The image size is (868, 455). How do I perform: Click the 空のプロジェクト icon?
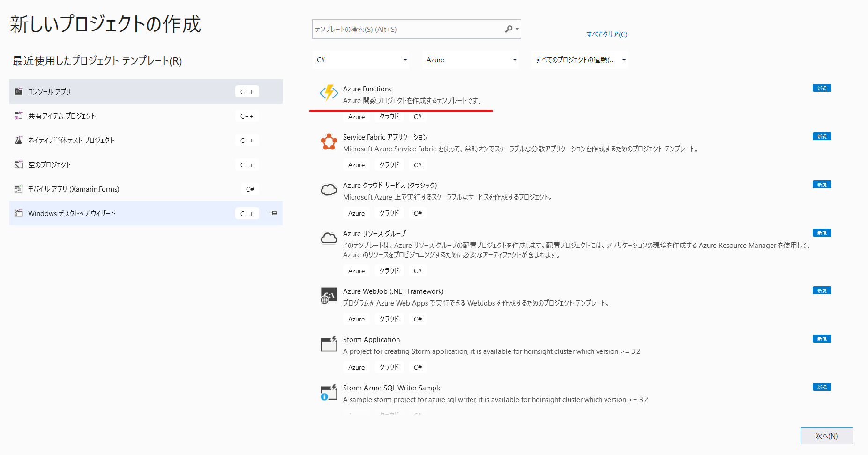19,164
